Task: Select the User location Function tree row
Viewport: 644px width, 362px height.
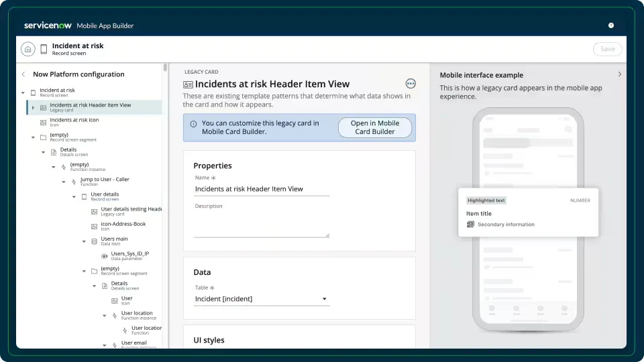Action: [95, 330]
